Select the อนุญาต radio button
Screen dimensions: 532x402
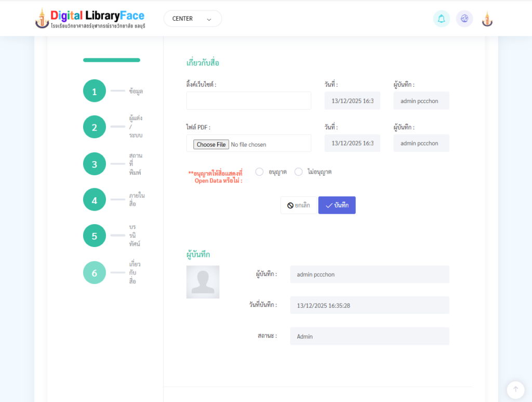[259, 172]
